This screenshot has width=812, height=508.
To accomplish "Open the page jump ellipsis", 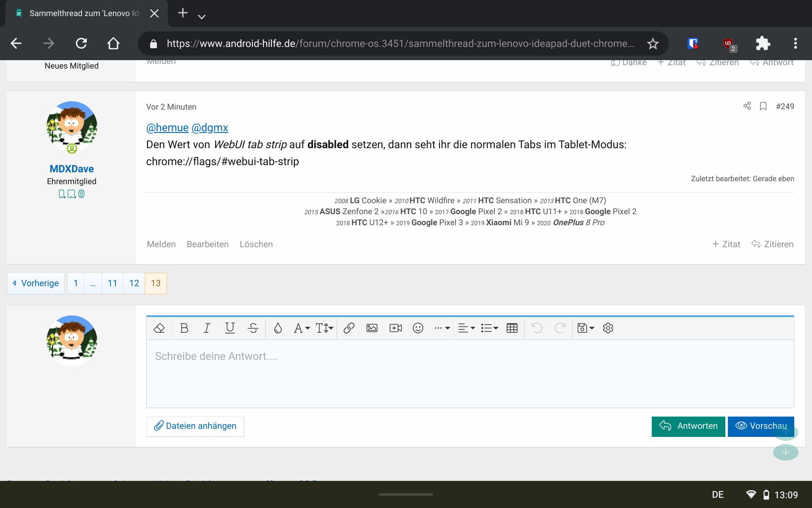I will 93,283.
